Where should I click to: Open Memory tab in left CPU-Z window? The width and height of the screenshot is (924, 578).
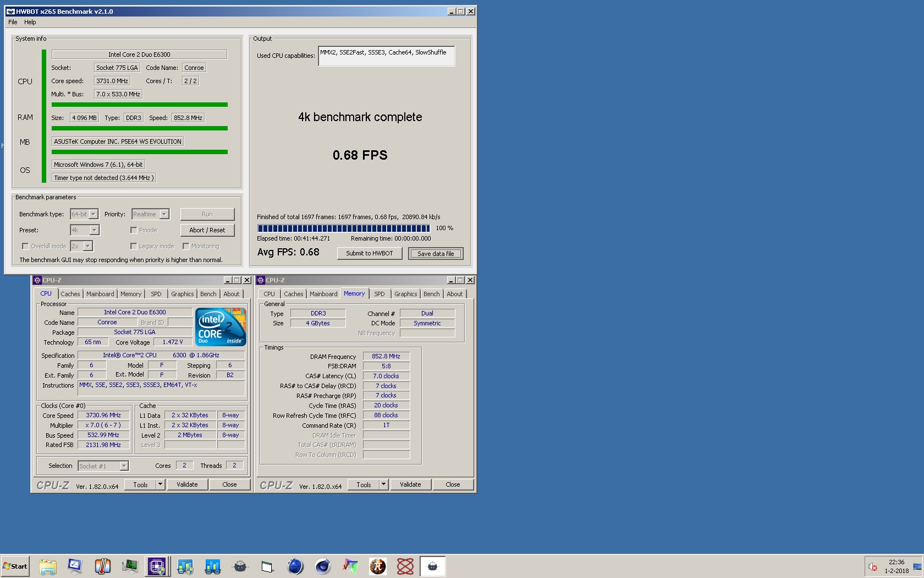(131, 294)
